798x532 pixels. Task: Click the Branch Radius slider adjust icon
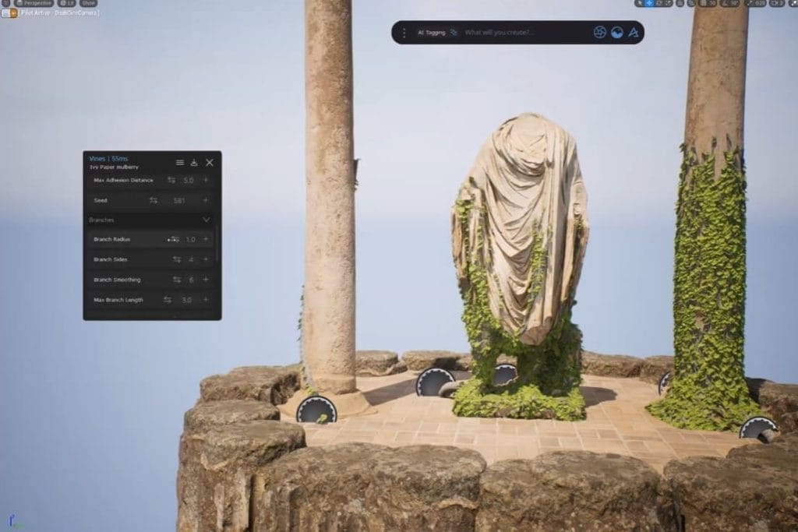[x=173, y=240]
